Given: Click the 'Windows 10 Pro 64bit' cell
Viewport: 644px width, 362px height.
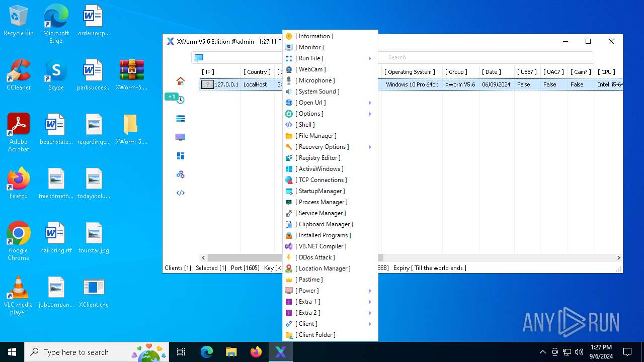Looking at the screenshot, I should tap(412, 84).
